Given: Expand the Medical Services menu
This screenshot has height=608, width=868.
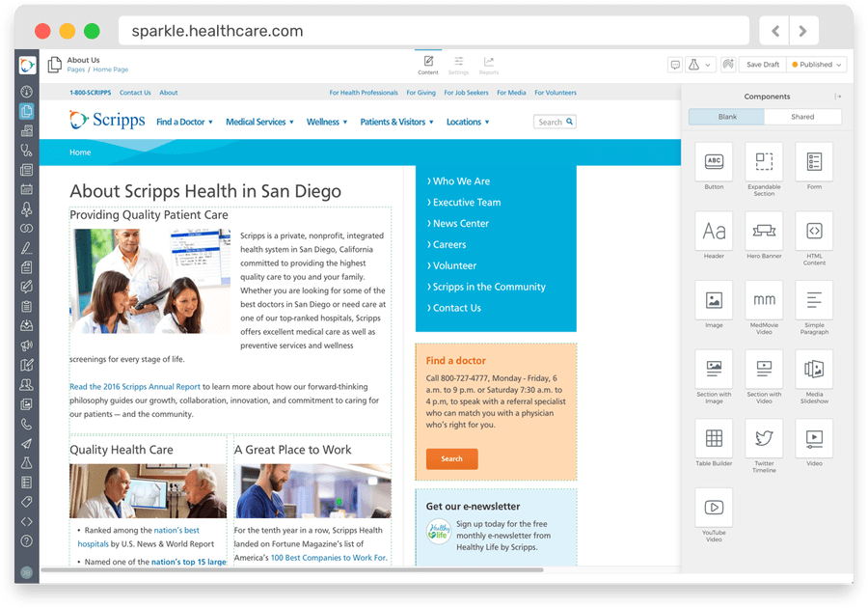Looking at the screenshot, I should click(259, 122).
